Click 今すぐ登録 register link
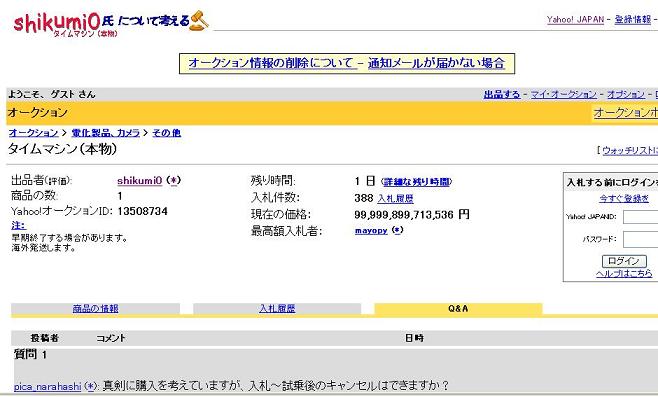The image size is (658, 397). tap(624, 198)
